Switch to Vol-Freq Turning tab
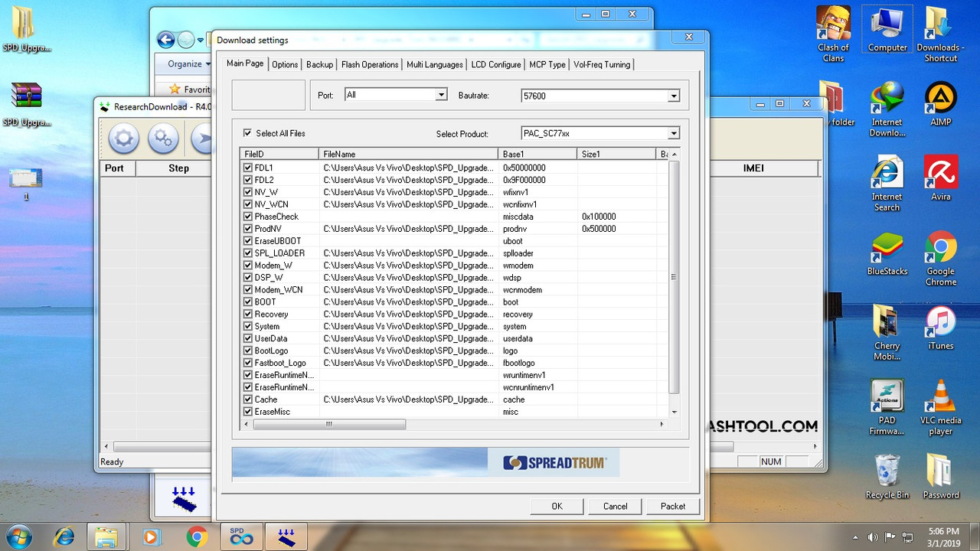Viewport: 980px width, 551px height. tap(602, 64)
